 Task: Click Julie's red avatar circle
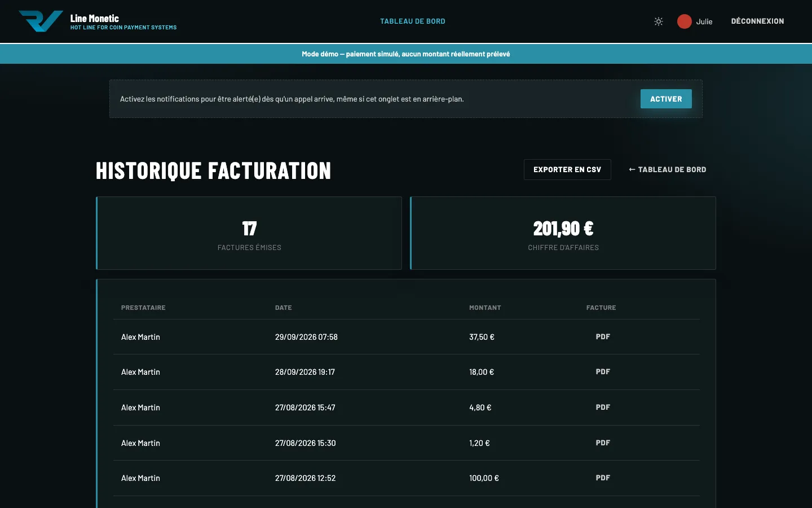[684, 21]
